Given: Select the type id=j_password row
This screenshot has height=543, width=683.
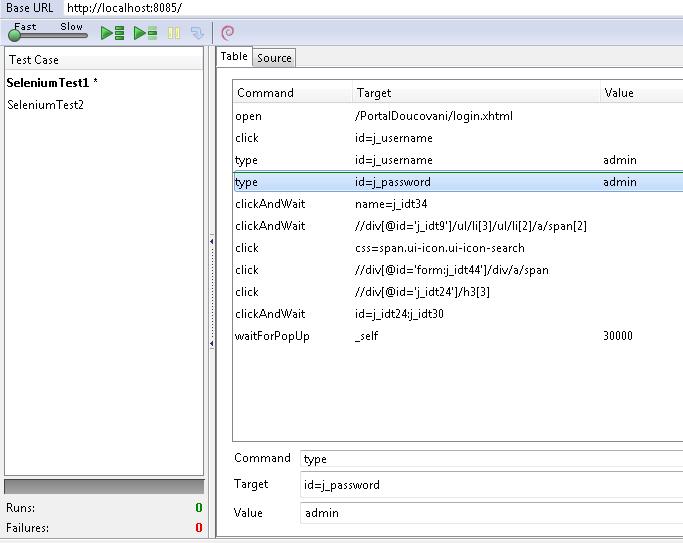Looking at the screenshot, I should click(458, 182).
